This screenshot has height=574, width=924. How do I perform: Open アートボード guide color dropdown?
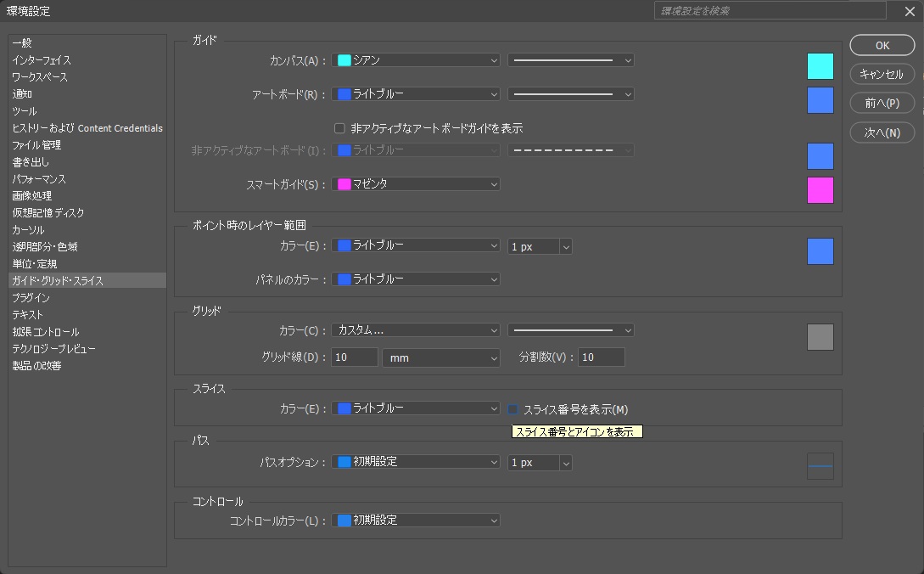coord(416,94)
